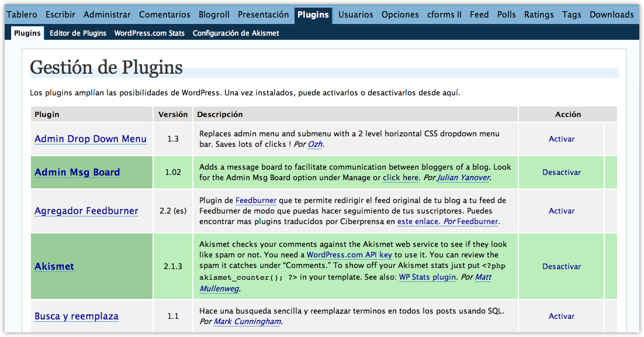644x337 pixels.
Task: Follow the WordPress.com API key link
Action: click(x=349, y=255)
